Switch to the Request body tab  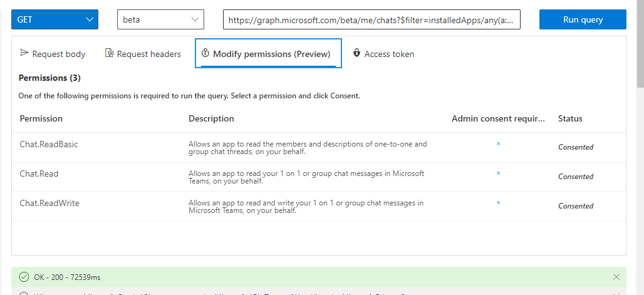53,54
